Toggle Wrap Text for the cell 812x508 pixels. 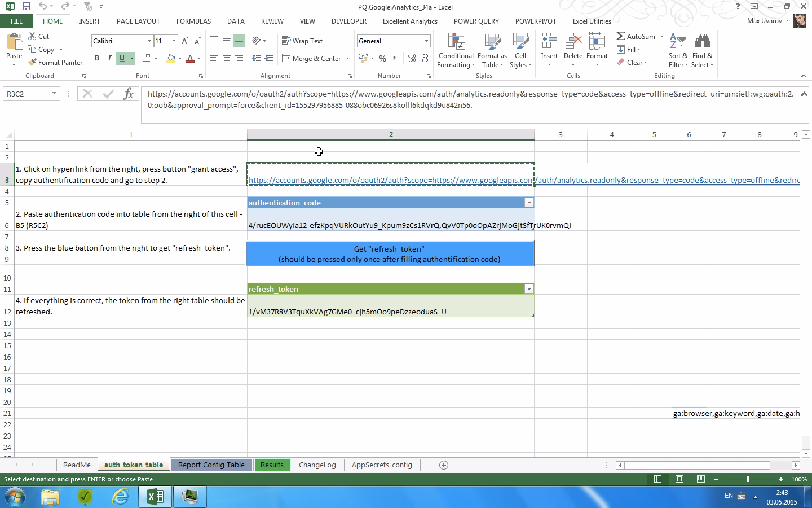tap(302, 41)
